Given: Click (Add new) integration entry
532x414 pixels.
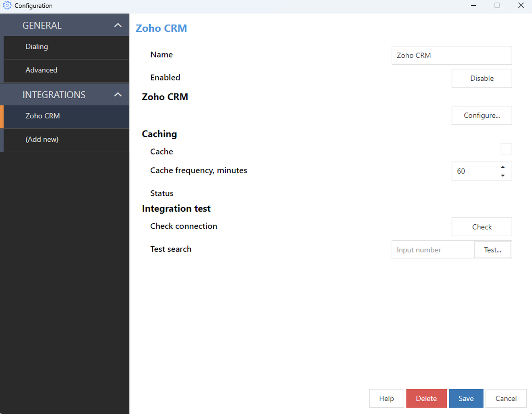Looking at the screenshot, I should pos(42,140).
